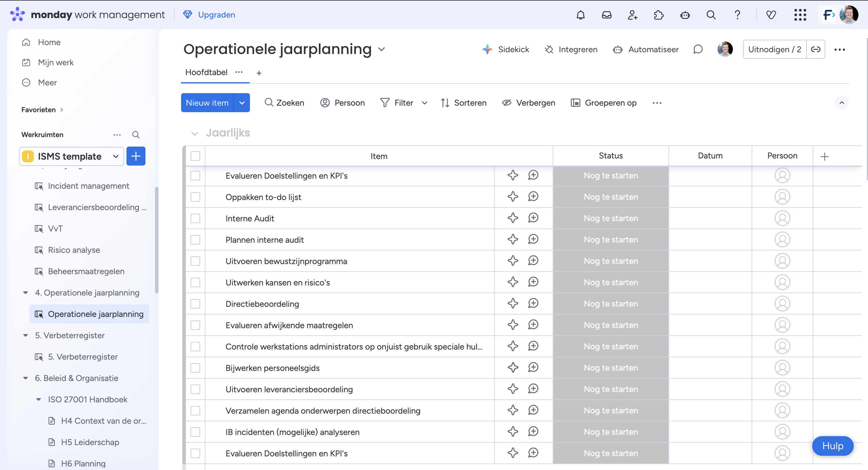Collapse the Jaarlijks group chevron
Screen dimensions: 868x470
click(x=194, y=134)
